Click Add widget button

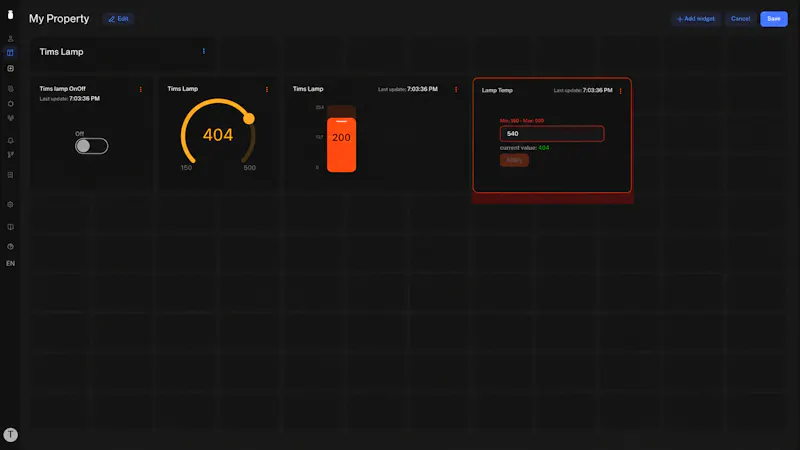click(696, 19)
